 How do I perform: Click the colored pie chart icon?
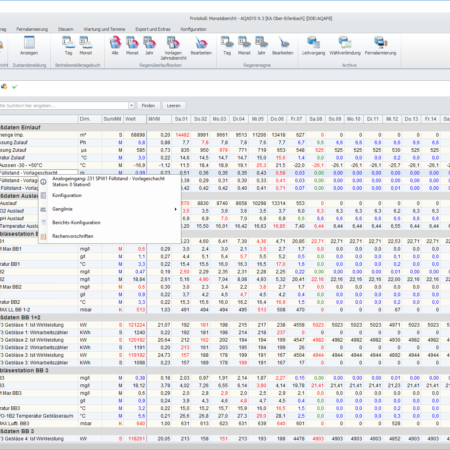[x=4, y=87]
